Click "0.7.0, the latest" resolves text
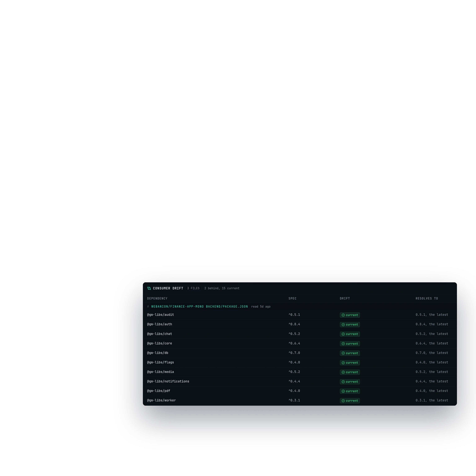The width and height of the screenshot is (476, 476). tap(432, 353)
